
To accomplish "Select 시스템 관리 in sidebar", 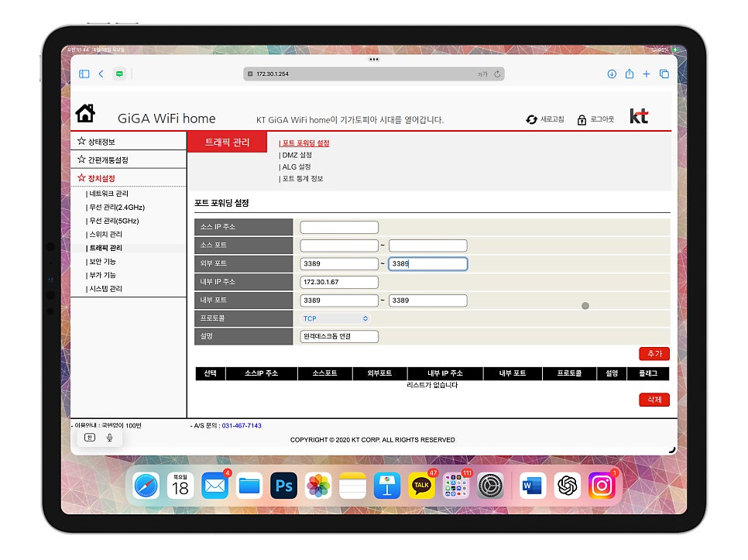I will (x=105, y=289).
